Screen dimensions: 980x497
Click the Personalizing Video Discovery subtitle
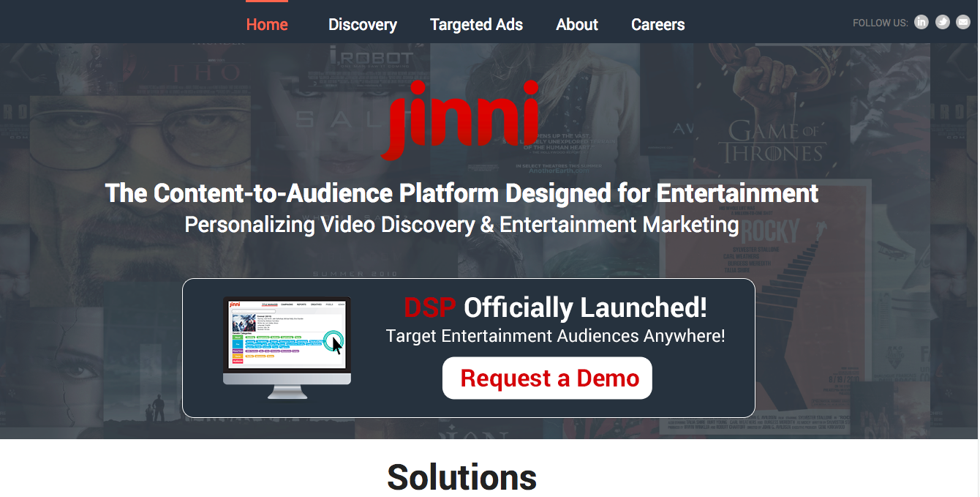coord(461,224)
